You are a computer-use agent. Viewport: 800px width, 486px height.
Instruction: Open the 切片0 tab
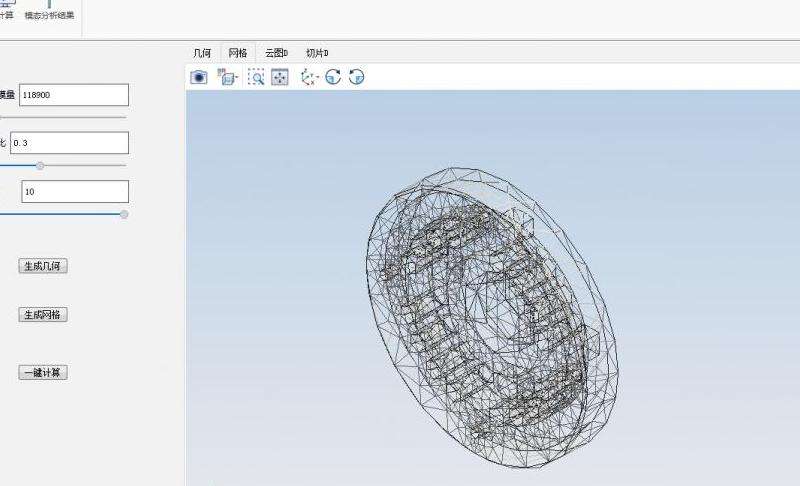pyautogui.click(x=317, y=53)
